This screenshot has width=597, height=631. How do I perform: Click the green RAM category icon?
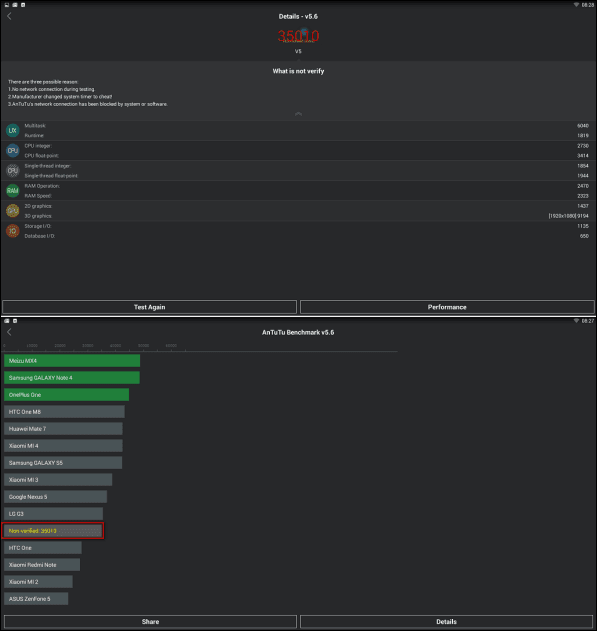click(12, 191)
